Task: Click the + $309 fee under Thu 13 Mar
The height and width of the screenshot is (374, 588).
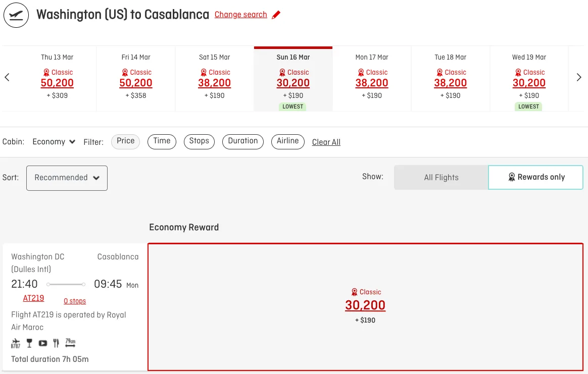Action: (x=57, y=95)
